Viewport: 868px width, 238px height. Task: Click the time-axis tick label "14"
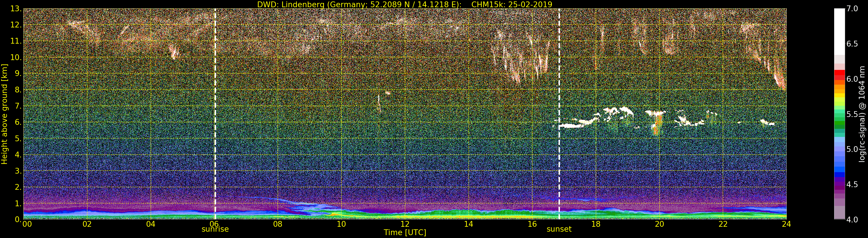pos(469,224)
